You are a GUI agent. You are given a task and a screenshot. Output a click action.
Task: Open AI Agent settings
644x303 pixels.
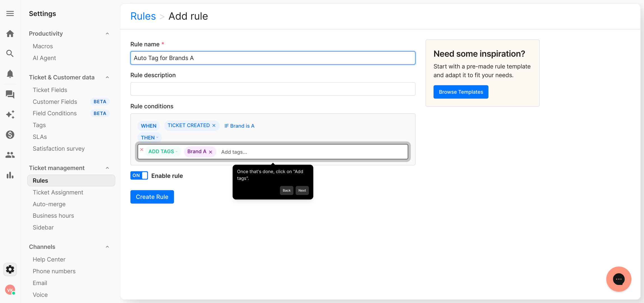click(x=44, y=58)
